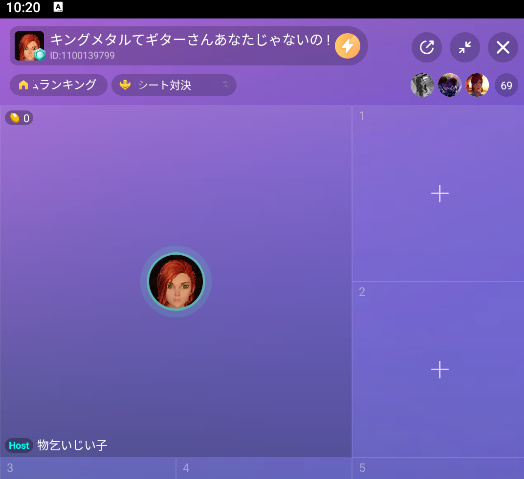Tap room title キングメタルてギターさんあなたじゃないの!

190,40
